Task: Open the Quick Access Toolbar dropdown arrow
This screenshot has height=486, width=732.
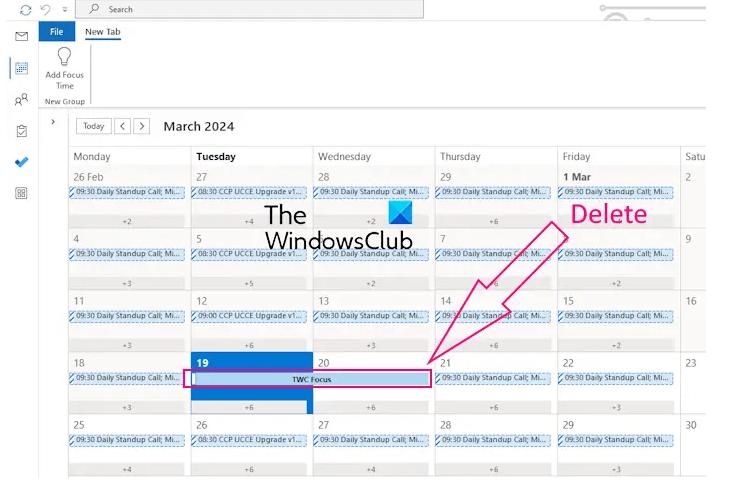Action: (64, 9)
